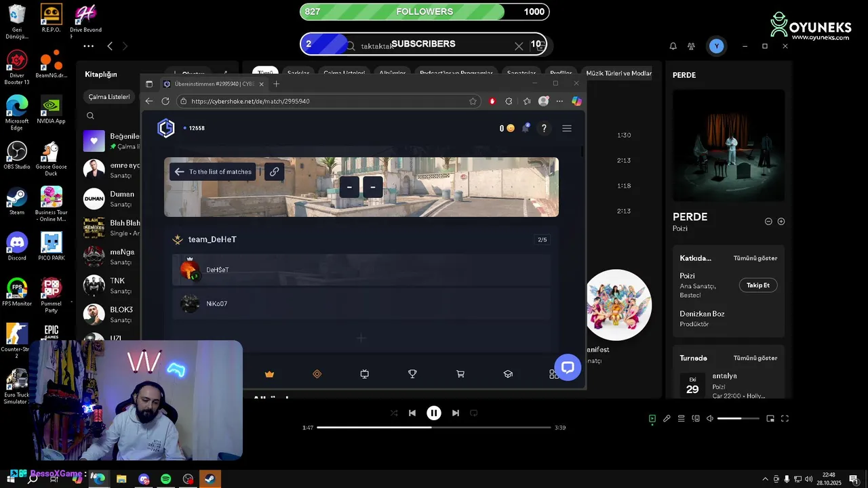
Task: Open the shopping cart shop icon
Action: 460,374
